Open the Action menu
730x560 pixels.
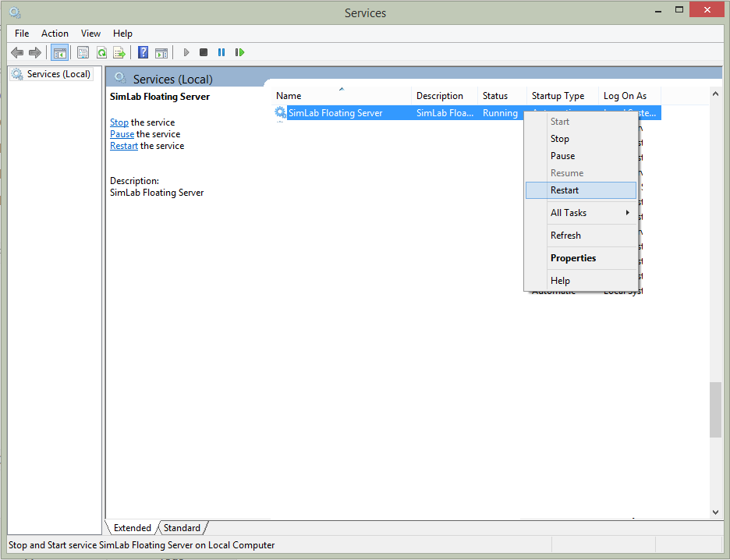click(55, 34)
